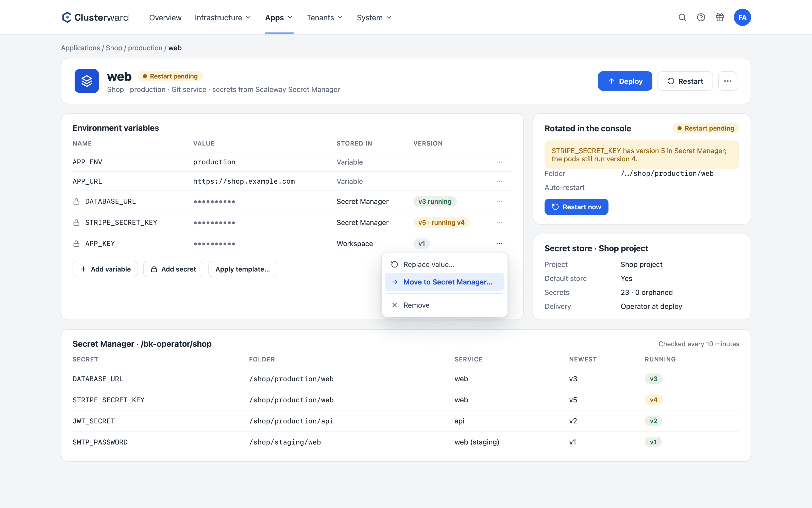The height and width of the screenshot is (508, 812).
Task: Click the STRIPE_SECRET_KEY version warning message
Action: pos(641,155)
